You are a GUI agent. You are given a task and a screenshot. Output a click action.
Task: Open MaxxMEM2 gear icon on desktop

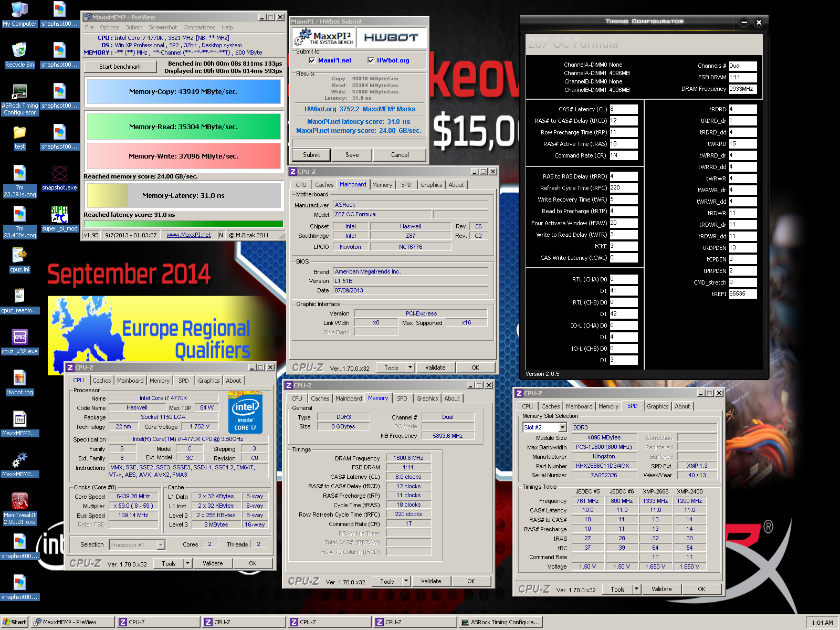pyautogui.click(x=19, y=465)
